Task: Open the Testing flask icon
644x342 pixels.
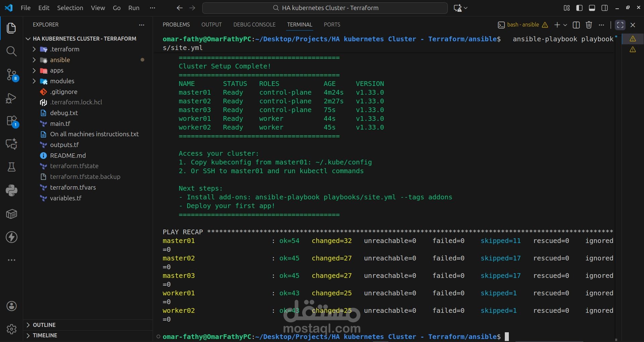Action: (11, 167)
